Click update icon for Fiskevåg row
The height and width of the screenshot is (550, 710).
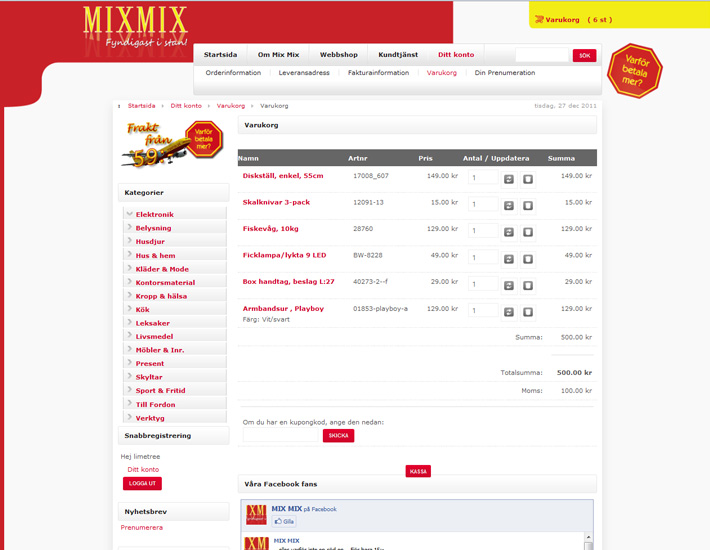tap(509, 232)
